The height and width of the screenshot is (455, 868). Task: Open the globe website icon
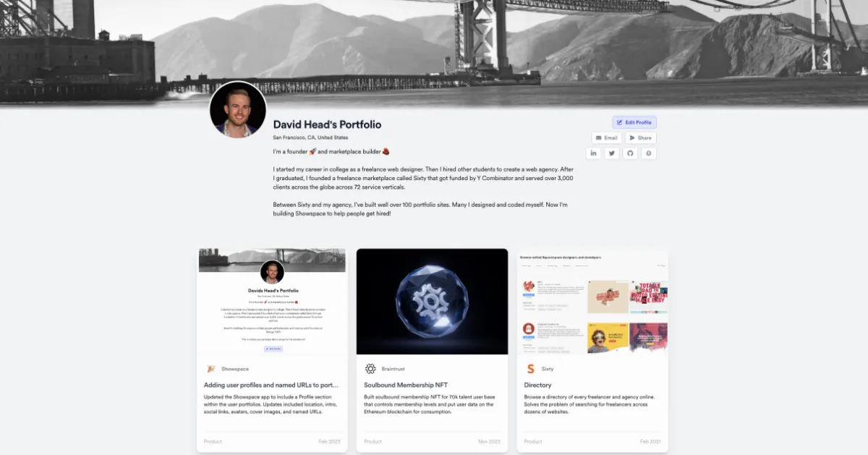649,153
